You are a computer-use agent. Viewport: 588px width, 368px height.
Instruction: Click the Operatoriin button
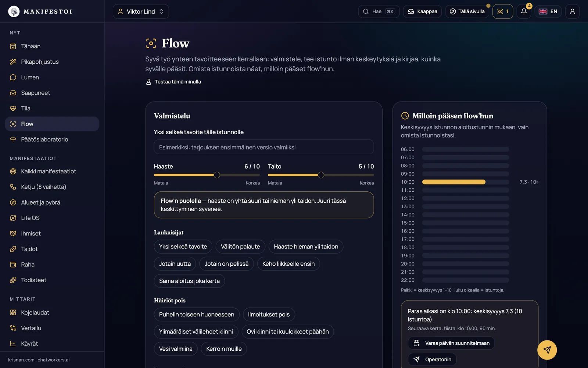(432, 360)
